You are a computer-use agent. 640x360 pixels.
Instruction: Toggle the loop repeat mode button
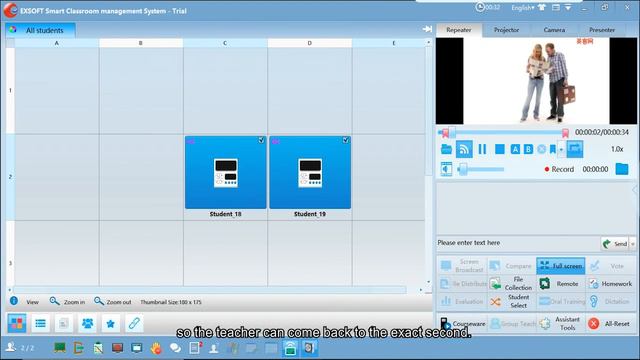pos(575,149)
